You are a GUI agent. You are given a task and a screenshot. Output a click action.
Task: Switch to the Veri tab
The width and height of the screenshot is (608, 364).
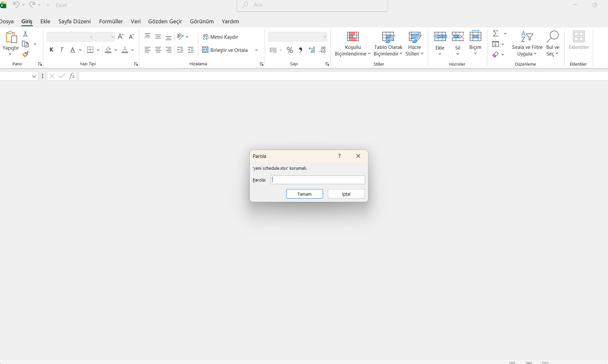(x=136, y=21)
